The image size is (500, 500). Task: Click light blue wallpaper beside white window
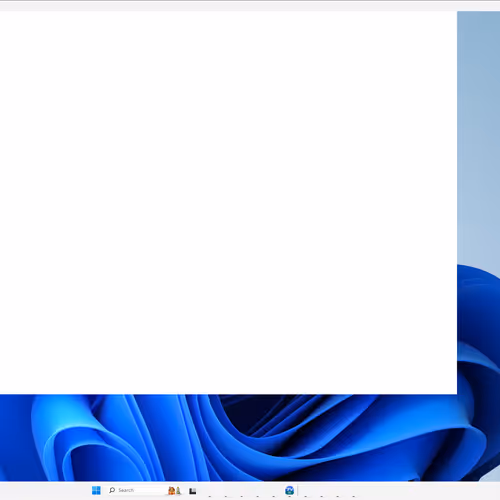[x=478, y=133]
